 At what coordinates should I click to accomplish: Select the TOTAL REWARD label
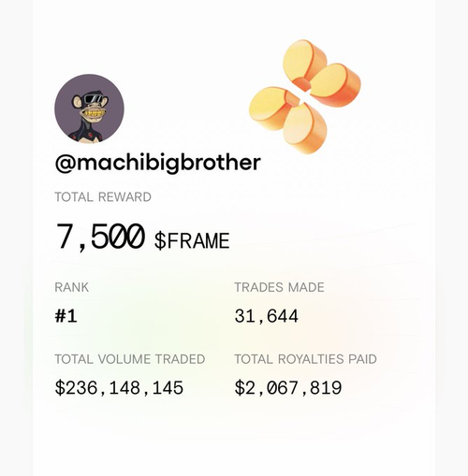tap(103, 197)
